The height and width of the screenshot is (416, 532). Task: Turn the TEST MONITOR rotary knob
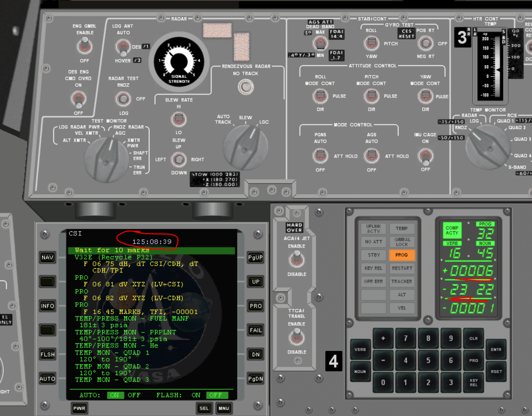(x=106, y=160)
